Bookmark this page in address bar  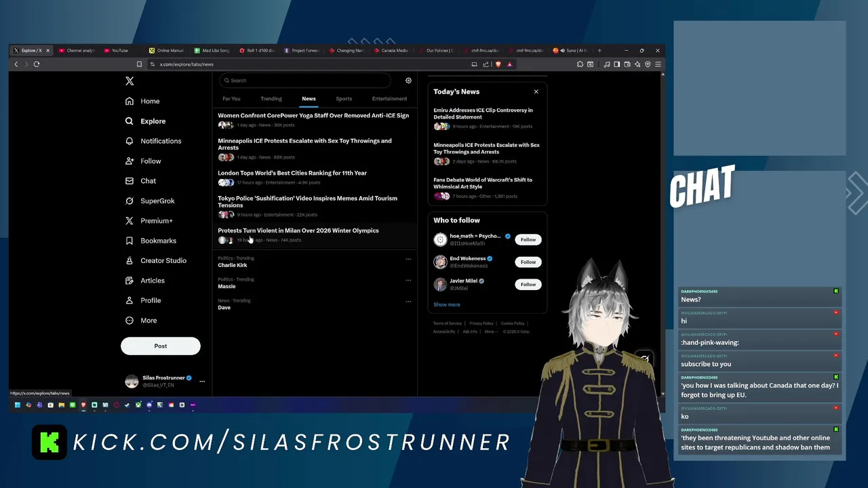(x=139, y=64)
